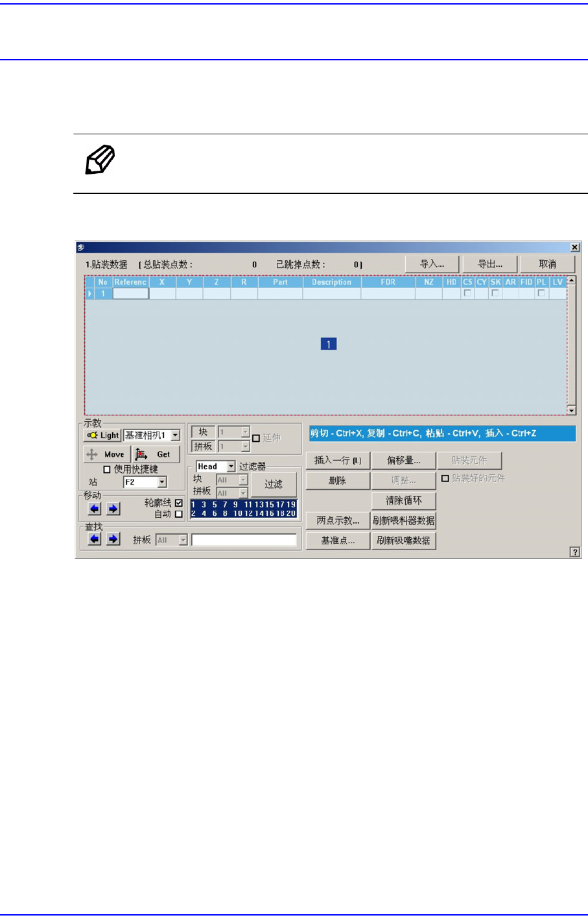
Task: Close the 步 dialog window
Action: (x=574, y=247)
